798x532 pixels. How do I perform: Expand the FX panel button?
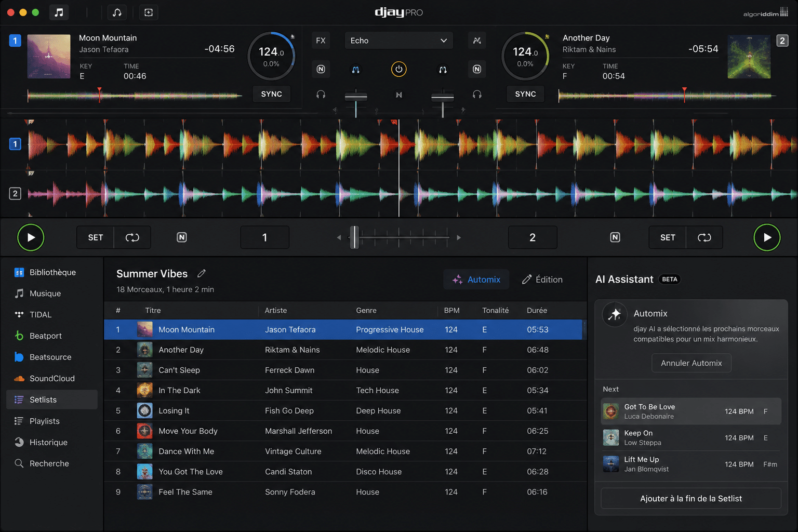click(321, 41)
